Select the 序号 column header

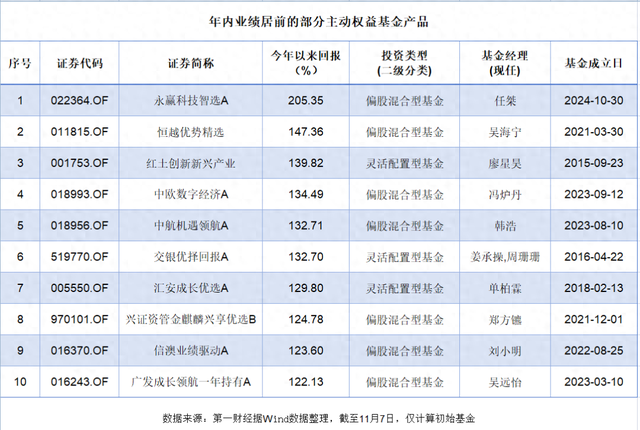(x=20, y=63)
